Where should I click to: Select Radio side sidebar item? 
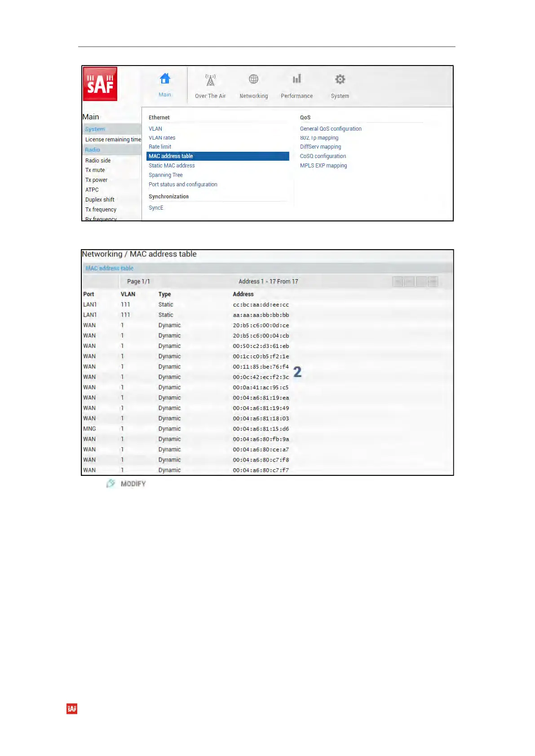(98, 160)
